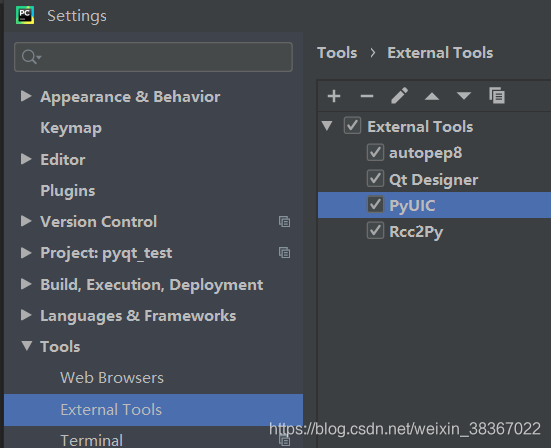Collapse the External Tools group in list
Image resolution: width=551 pixels, height=448 pixels.
tap(327, 126)
